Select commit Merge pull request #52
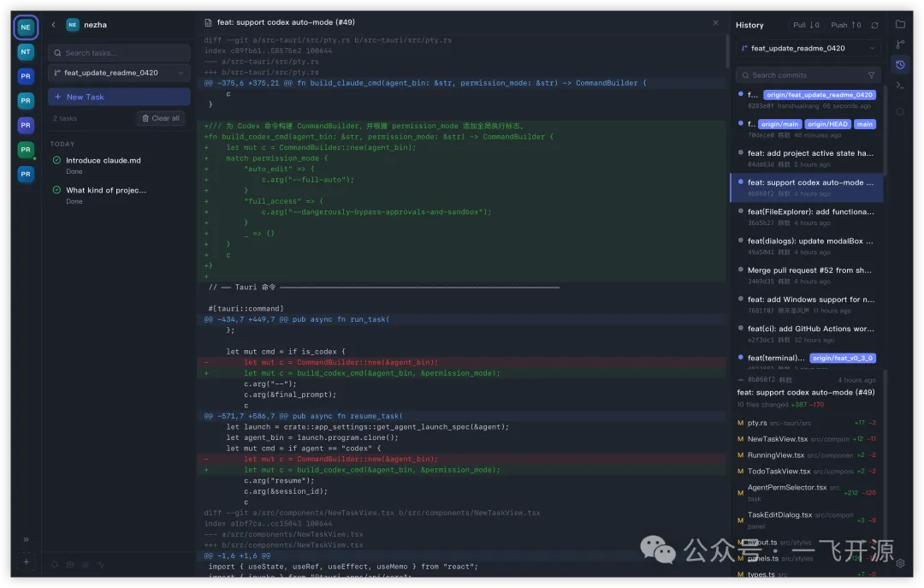924x588 pixels. [806, 275]
